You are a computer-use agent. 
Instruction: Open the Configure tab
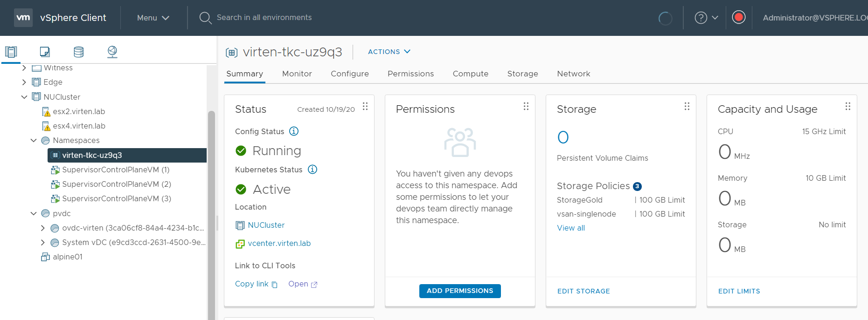350,74
